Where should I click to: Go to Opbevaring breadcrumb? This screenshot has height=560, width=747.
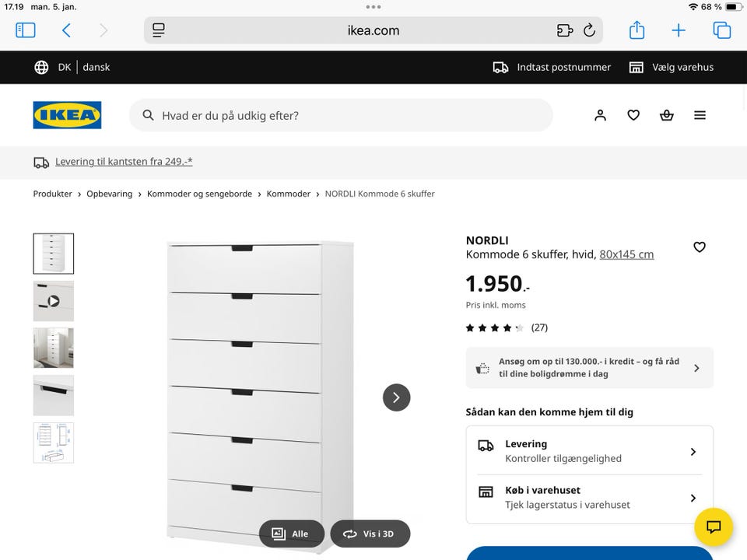110,194
